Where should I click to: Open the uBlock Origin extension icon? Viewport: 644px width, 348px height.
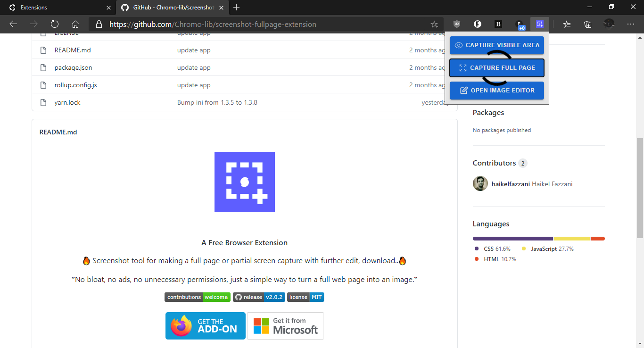click(456, 24)
